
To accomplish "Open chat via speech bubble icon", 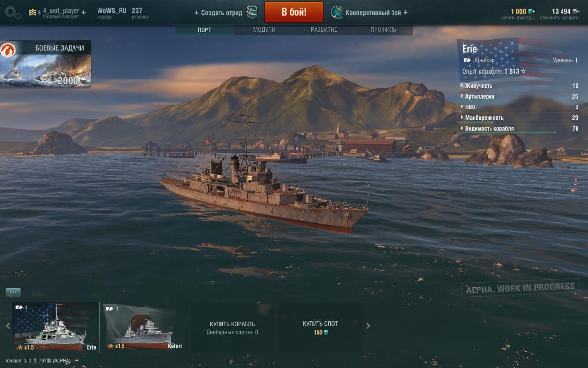I will pyautogui.click(x=13, y=292).
